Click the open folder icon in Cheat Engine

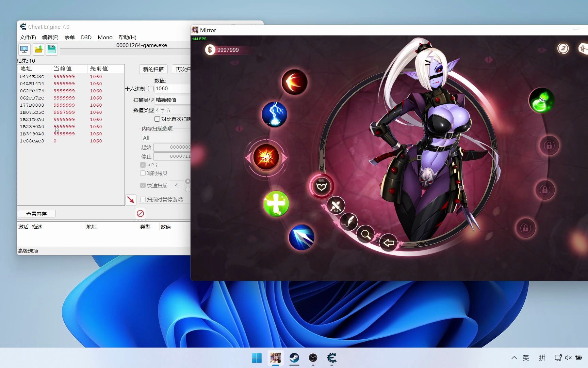[x=38, y=49]
